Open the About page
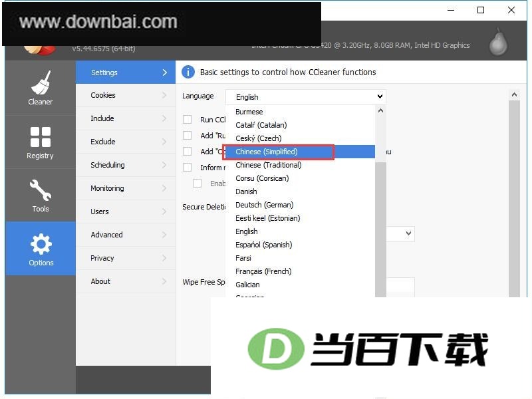Image resolution: width=532 pixels, height=399 pixels. tap(126, 281)
